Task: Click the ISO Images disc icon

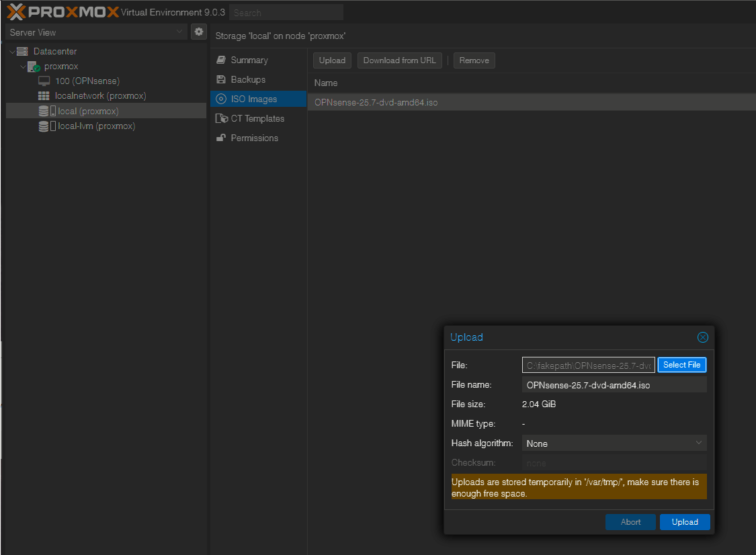Action: click(221, 99)
